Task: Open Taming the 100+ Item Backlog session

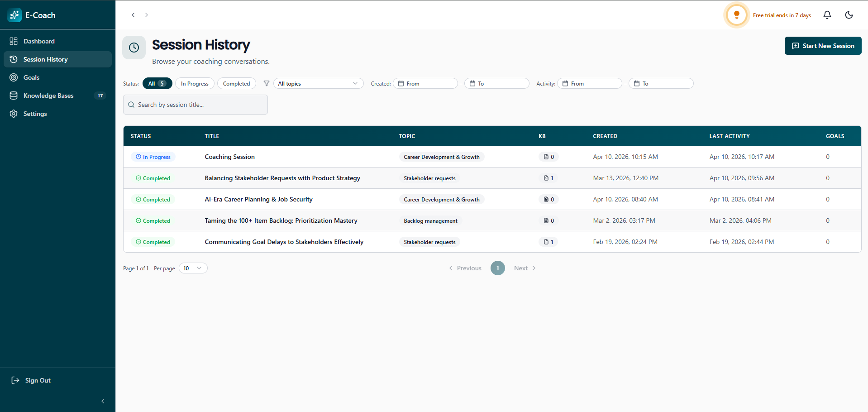Action: [x=281, y=220]
